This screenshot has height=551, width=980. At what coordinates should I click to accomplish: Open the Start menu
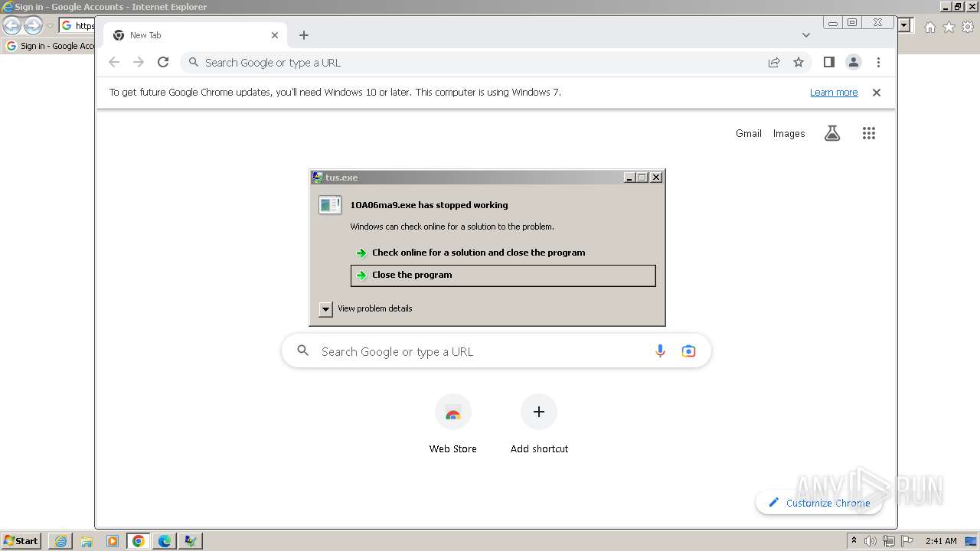pos(21,541)
